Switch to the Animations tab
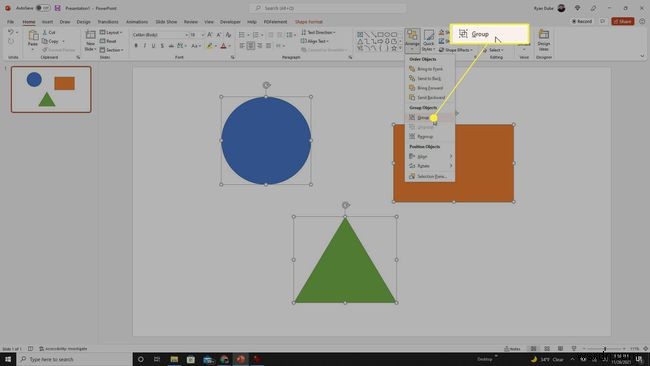 [137, 22]
